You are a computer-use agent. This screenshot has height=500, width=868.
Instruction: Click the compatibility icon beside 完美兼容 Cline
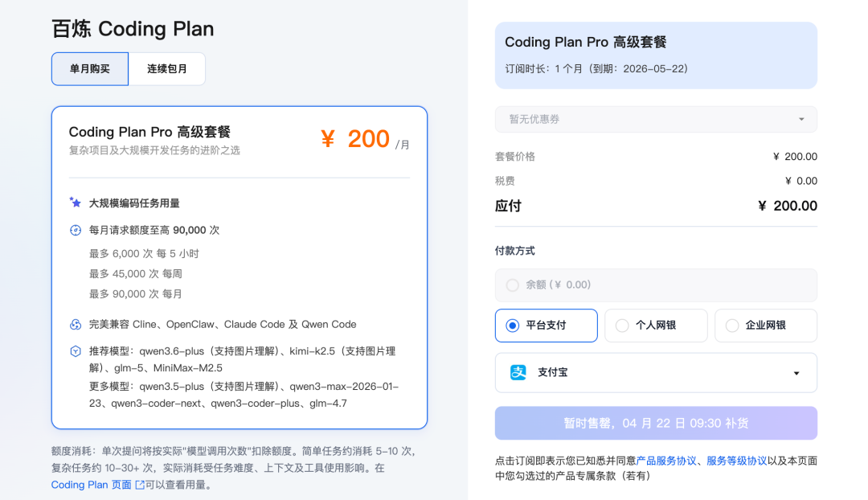[x=76, y=325]
